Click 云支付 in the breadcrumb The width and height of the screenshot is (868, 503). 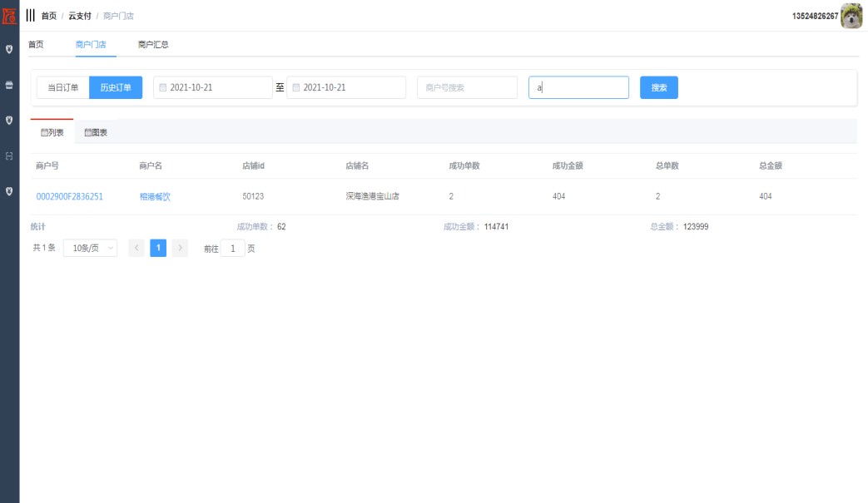coord(79,16)
